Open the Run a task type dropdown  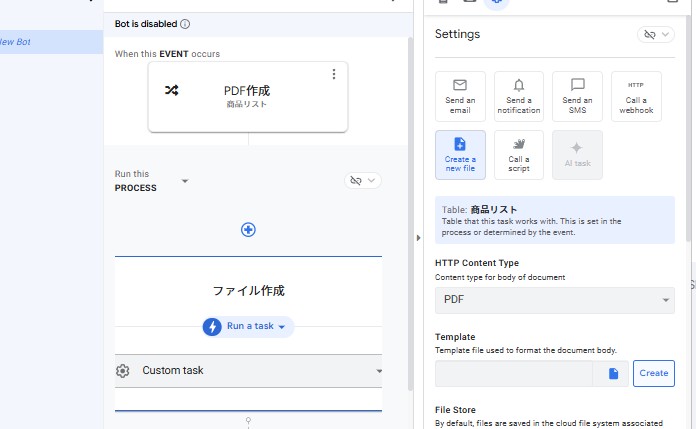[x=248, y=326]
